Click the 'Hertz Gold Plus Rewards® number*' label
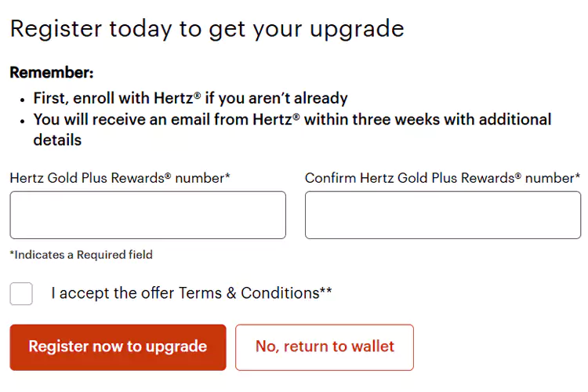588x392 pixels. click(x=120, y=178)
